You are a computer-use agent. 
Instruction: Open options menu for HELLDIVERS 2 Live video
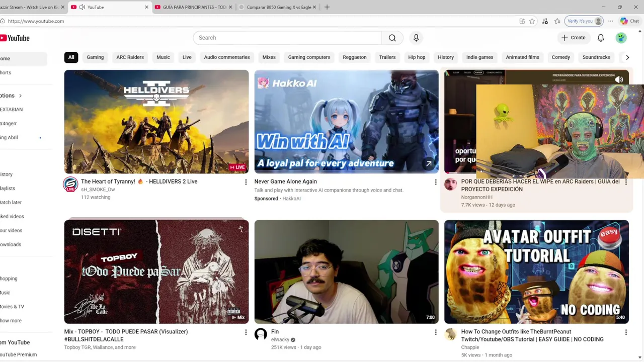[x=246, y=182]
